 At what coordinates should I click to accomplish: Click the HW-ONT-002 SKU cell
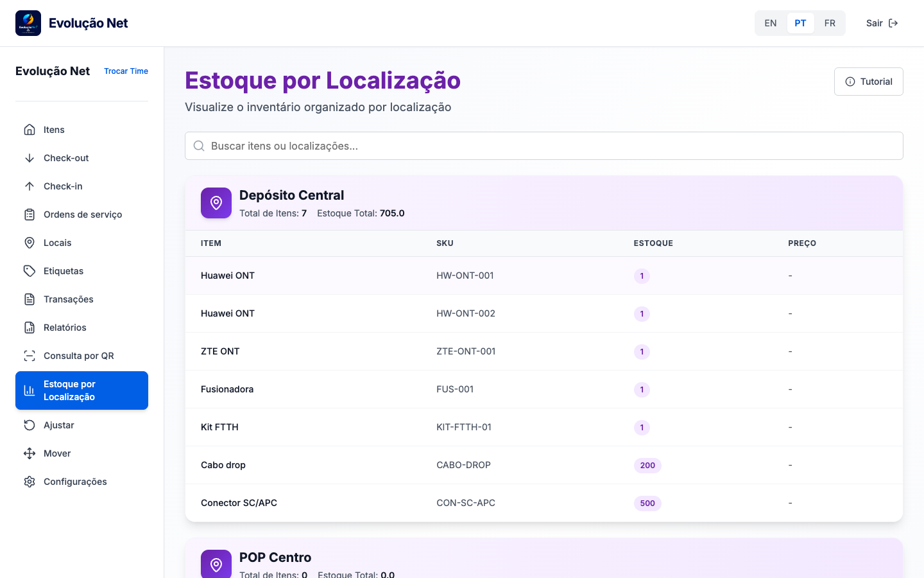(466, 313)
